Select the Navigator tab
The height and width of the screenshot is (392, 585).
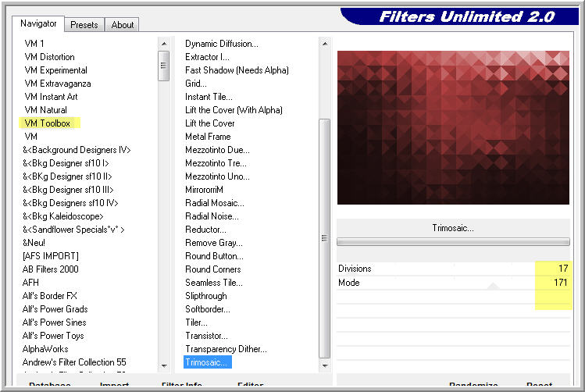pyautogui.click(x=38, y=23)
